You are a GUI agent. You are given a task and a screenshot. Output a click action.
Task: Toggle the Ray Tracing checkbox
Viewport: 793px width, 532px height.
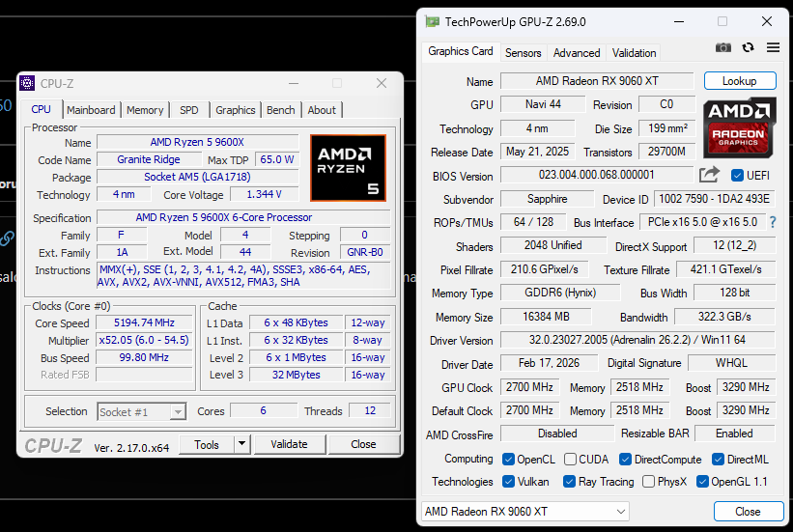tap(569, 482)
